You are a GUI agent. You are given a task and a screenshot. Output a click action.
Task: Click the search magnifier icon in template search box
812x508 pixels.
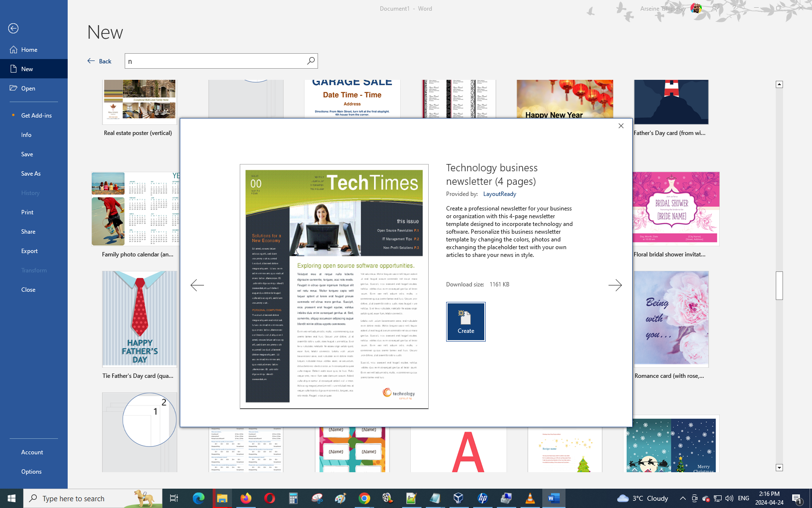[x=311, y=61]
